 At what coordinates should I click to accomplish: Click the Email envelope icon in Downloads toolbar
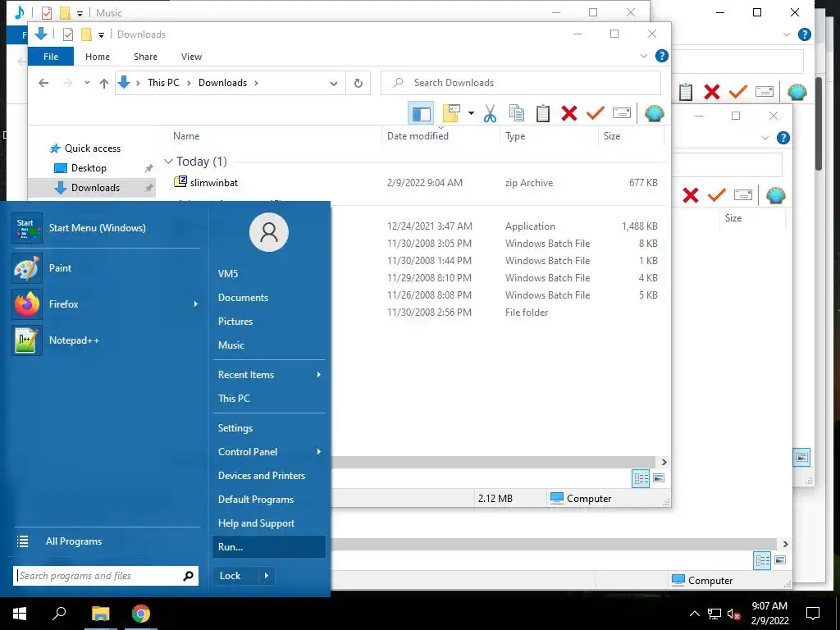point(622,113)
